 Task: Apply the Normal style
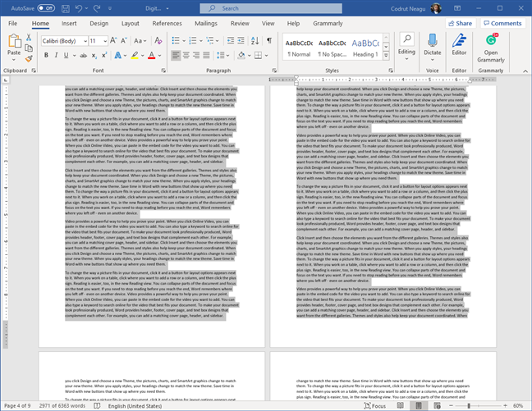(x=299, y=48)
